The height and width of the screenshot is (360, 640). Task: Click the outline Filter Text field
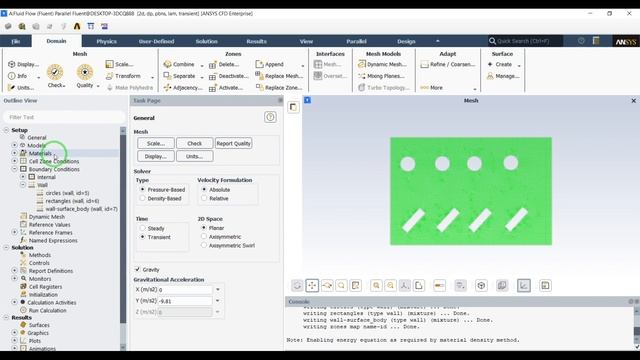64,117
